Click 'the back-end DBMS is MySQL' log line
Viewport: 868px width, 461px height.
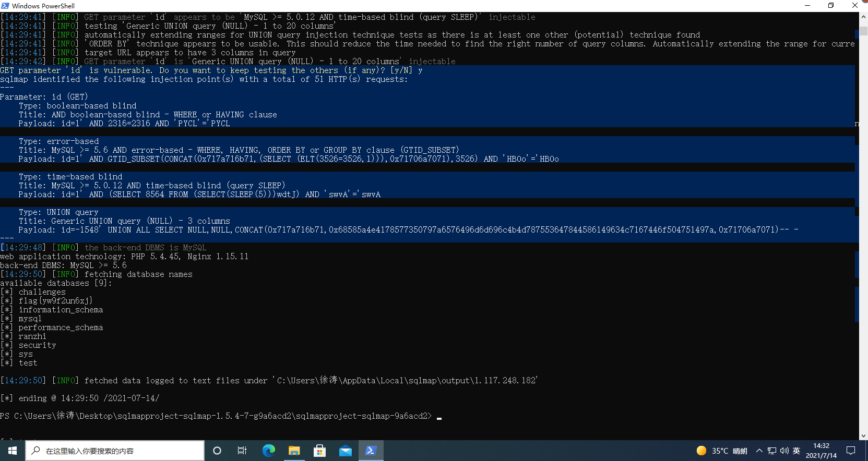[103, 248]
